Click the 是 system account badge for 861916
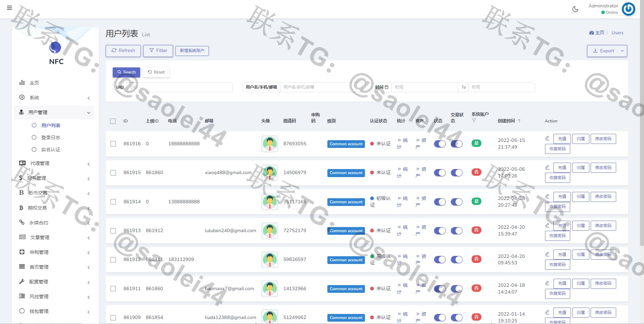 click(x=476, y=143)
